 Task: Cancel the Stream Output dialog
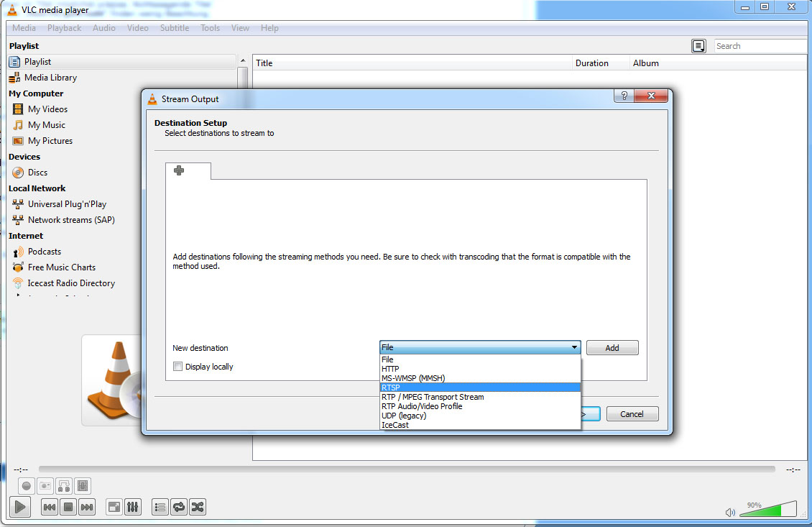pos(632,414)
